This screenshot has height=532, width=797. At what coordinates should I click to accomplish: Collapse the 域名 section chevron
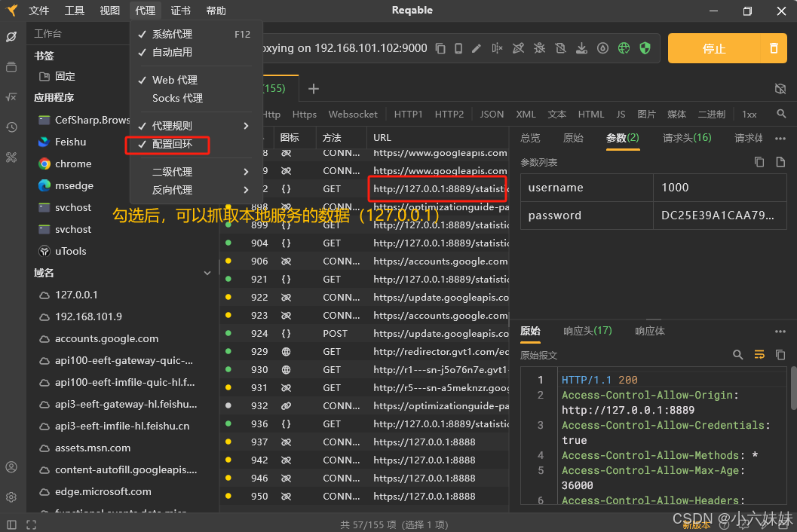coord(207,273)
